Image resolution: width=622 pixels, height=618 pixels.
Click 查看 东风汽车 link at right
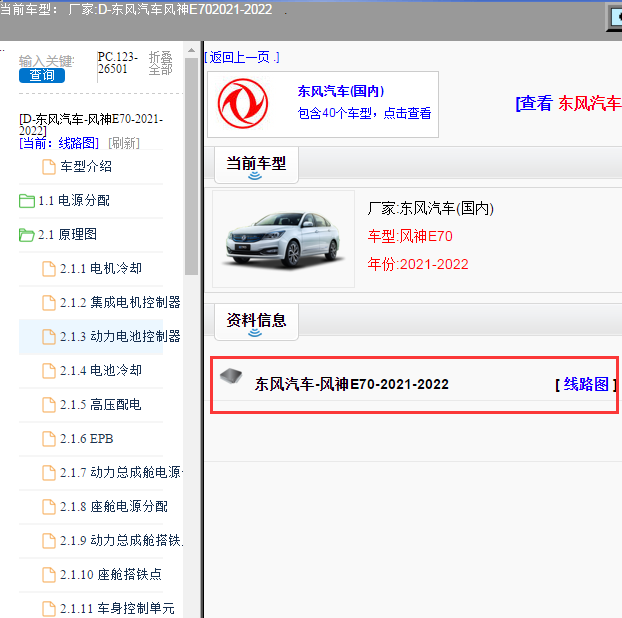point(568,104)
